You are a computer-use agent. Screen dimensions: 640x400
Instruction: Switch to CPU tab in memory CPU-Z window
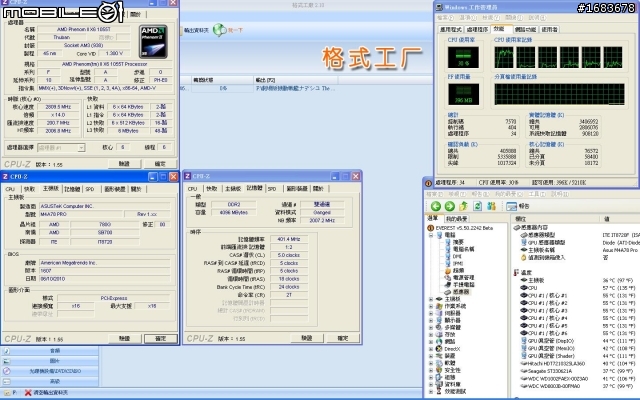193,189
